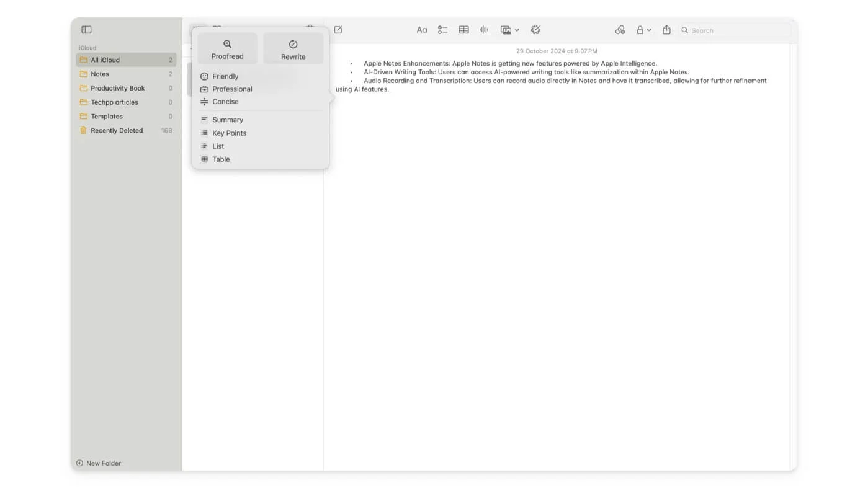Pick Key Points from writing tools

coord(229,133)
